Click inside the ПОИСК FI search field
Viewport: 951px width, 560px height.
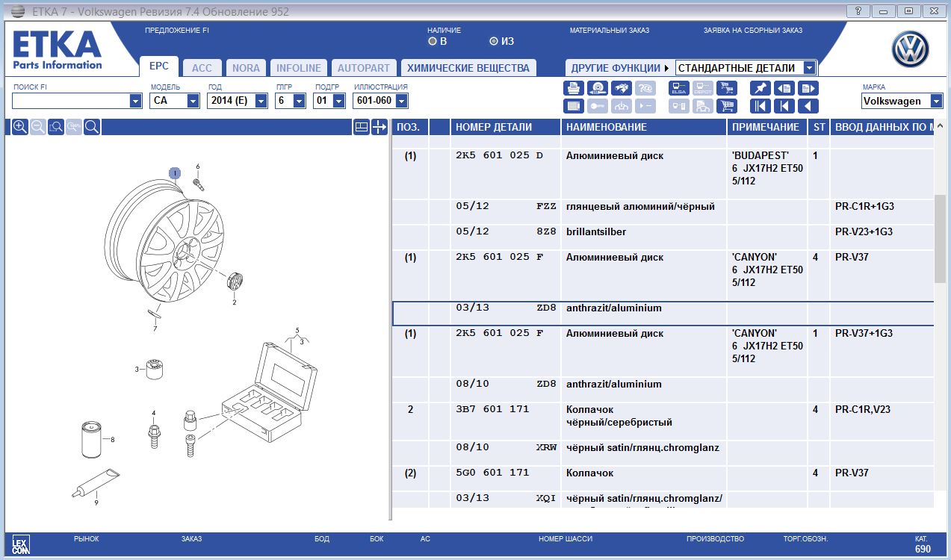[71, 101]
